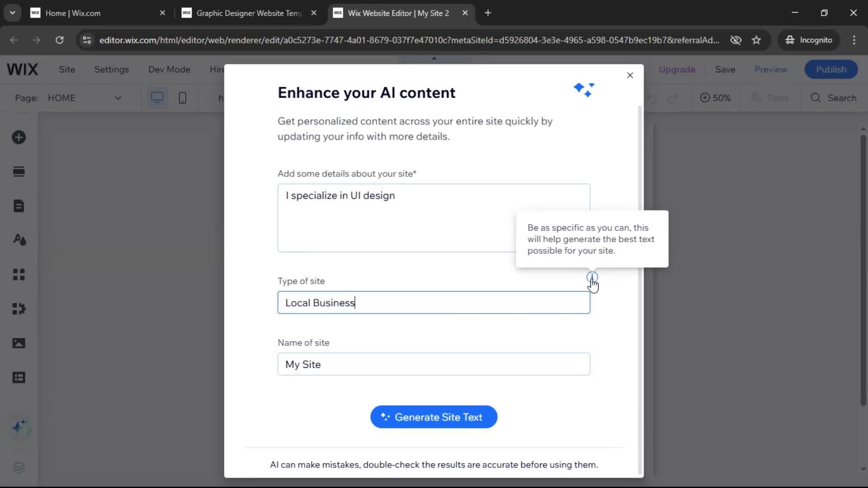Screen dimensions: 868x488
Task: Close the Wix Website Editor tab
Action: click(465, 13)
